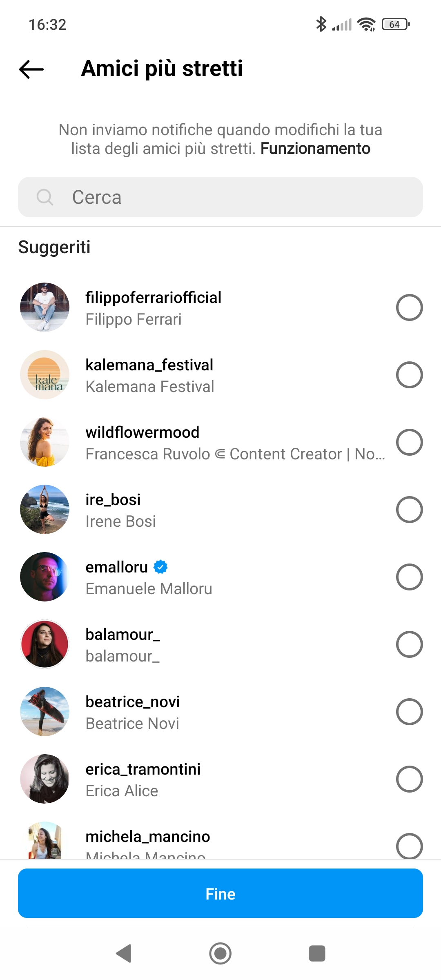Toggle wildflowermood selection circle
This screenshot has height=980, width=441.
[x=409, y=442]
